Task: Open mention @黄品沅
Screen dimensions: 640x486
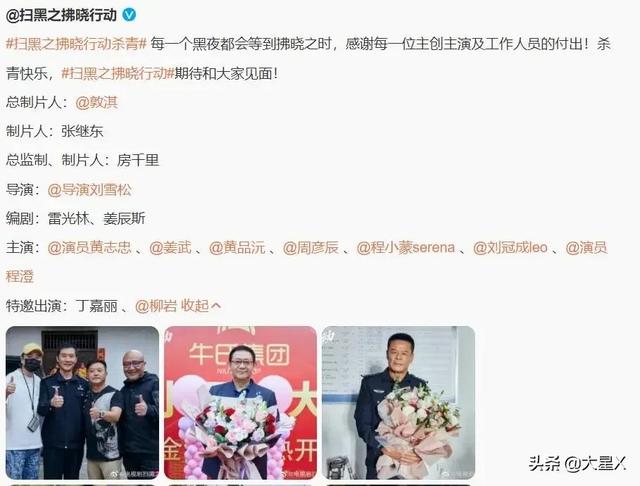Action: point(237,248)
